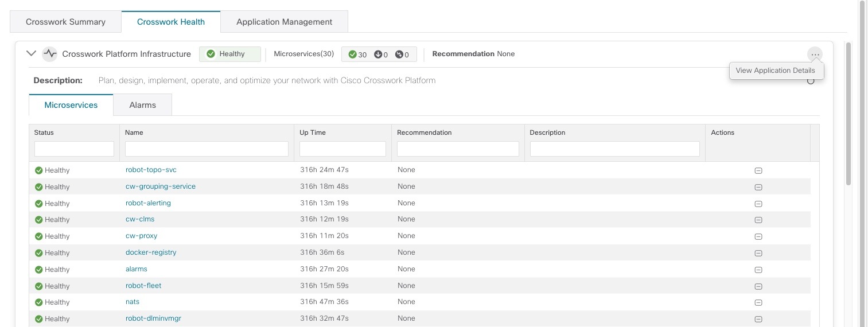This screenshot has width=868, height=327.
Task: Click the green healthy count 30 icon
Action: click(352, 54)
